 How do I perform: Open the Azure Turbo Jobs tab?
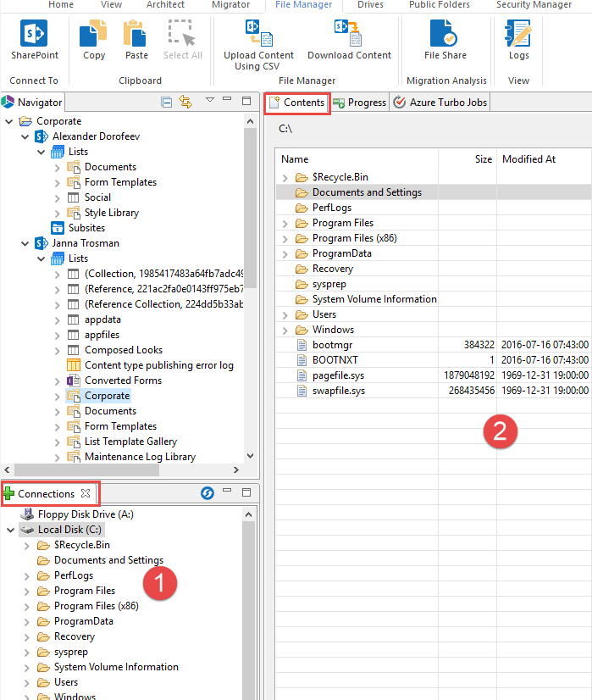[x=440, y=103]
